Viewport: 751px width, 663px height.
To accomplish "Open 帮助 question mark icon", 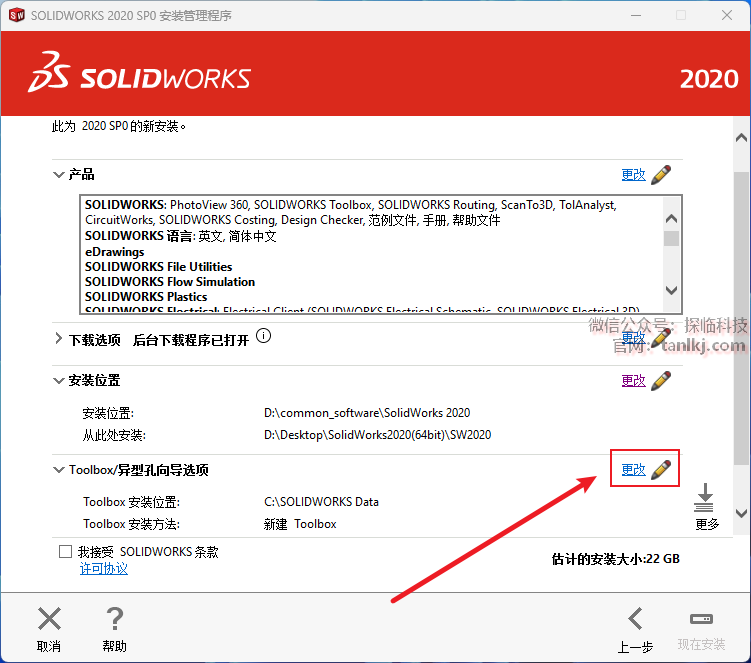I will tap(114, 618).
